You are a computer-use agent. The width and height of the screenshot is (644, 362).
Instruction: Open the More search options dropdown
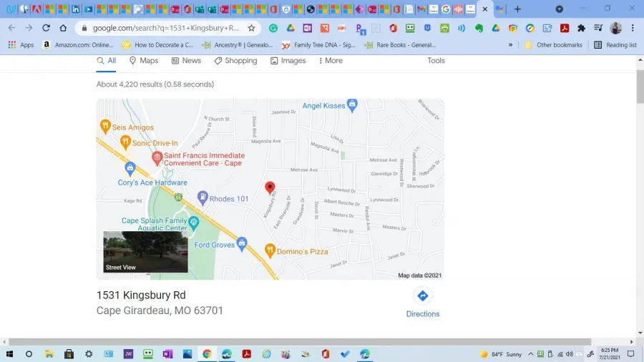[331, 60]
